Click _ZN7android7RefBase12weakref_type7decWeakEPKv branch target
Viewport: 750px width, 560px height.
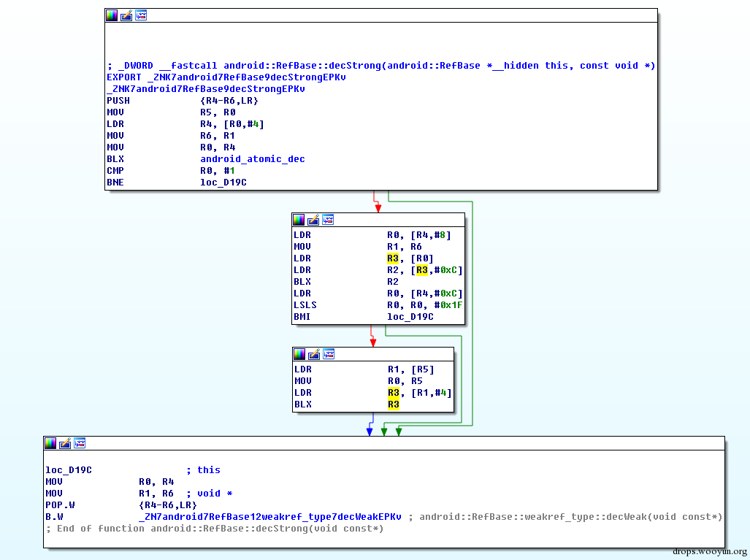tap(269, 517)
